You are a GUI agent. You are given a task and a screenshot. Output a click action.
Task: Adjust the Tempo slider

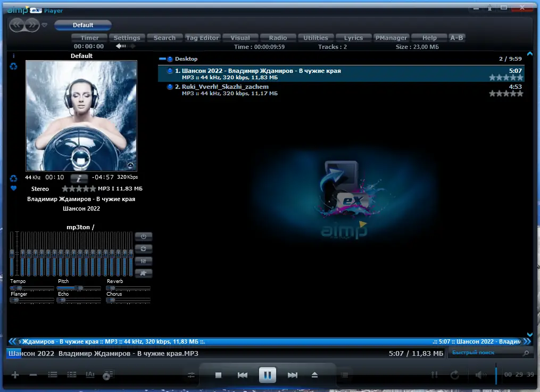(32, 288)
